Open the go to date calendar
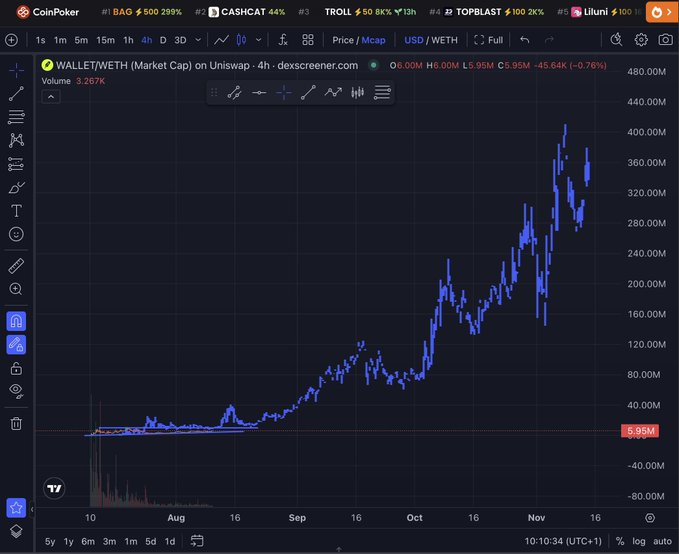The width and height of the screenshot is (679, 554). point(197,541)
